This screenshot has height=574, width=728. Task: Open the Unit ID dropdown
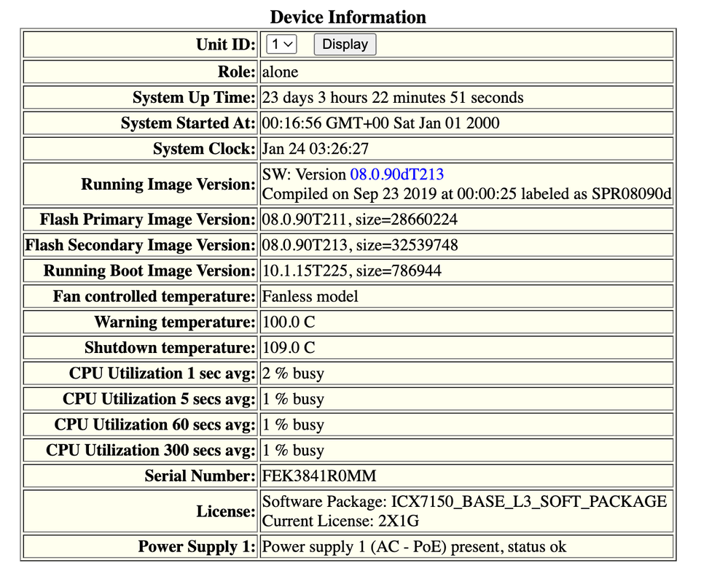(x=281, y=44)
